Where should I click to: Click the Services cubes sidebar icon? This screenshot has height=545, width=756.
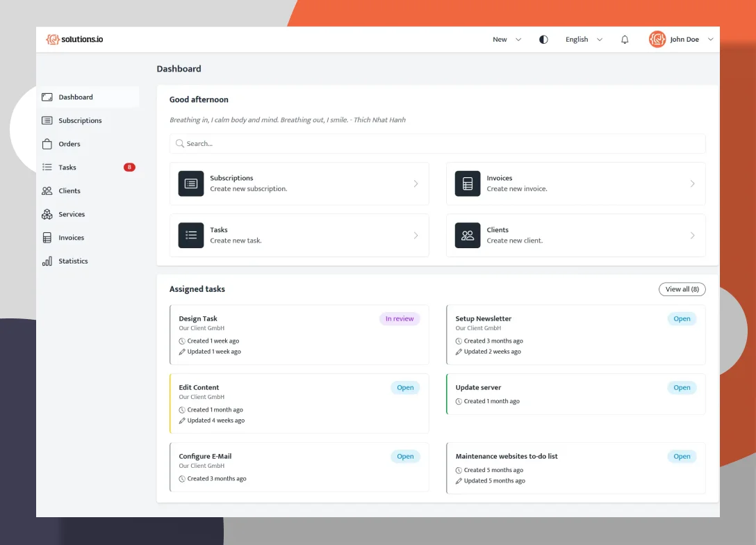pos(47,214)
